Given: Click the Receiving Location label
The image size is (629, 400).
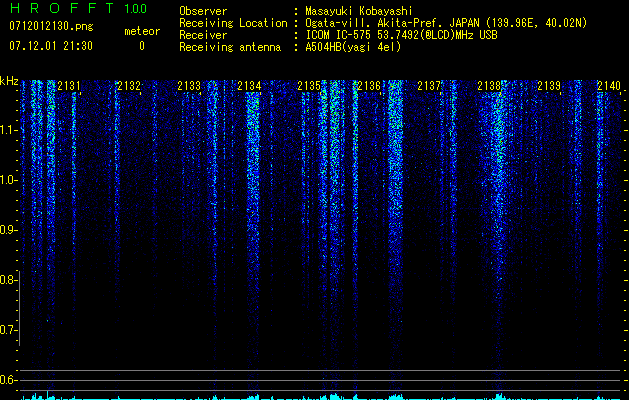Looking at the screenshot, I should [x=233, y=23].
